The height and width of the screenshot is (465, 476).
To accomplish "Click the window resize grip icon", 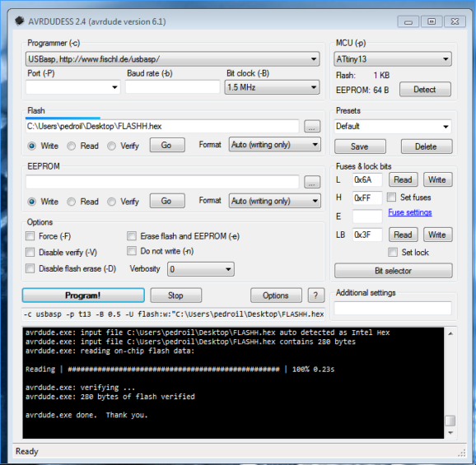I will [x=461, y=453].
